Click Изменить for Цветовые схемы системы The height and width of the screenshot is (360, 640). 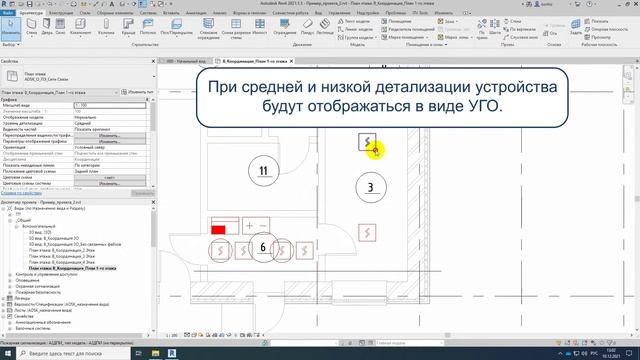[x=110, y=184]
